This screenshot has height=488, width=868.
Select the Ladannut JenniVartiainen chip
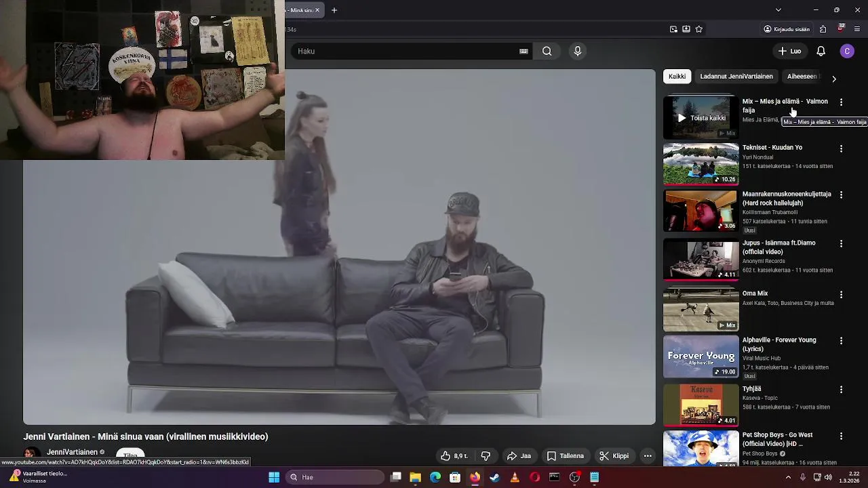click(x=736, y=77)
